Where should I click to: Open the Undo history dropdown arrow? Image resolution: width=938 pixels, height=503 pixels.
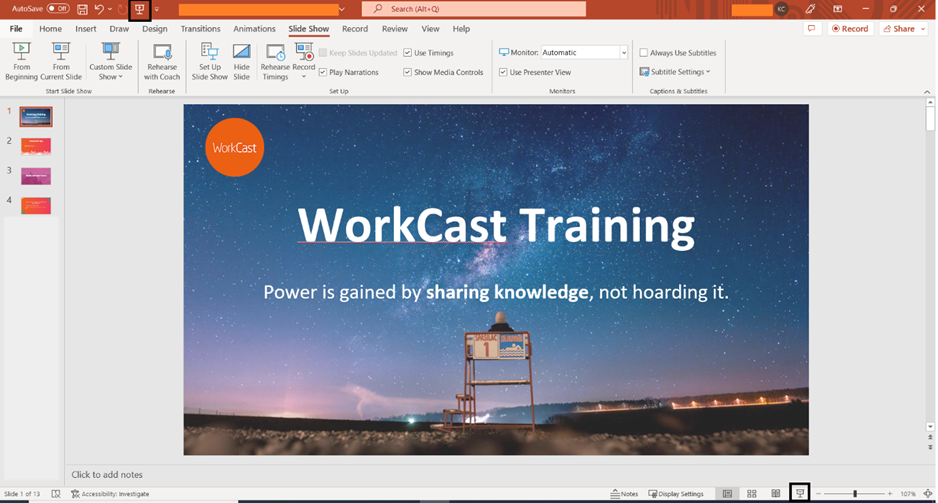pyautogui.click(x=110, y=9)
